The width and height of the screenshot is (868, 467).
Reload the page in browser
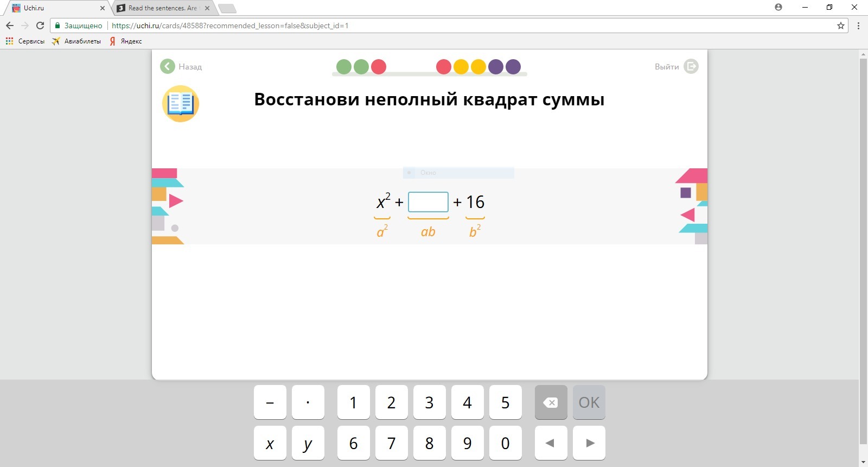(40, 26)
